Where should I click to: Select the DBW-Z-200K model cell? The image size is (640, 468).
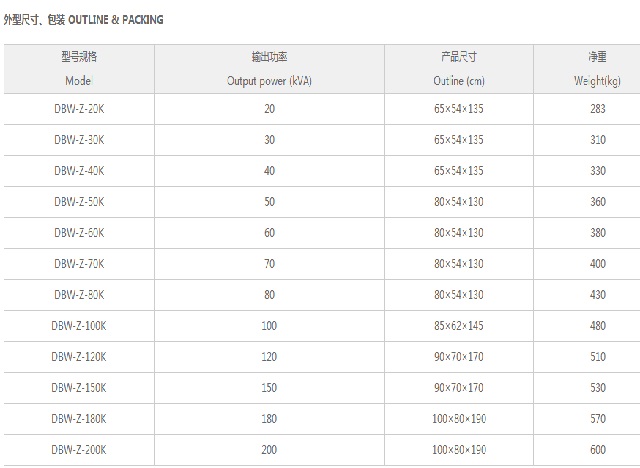pyautogui.click(x=79, y=450)
